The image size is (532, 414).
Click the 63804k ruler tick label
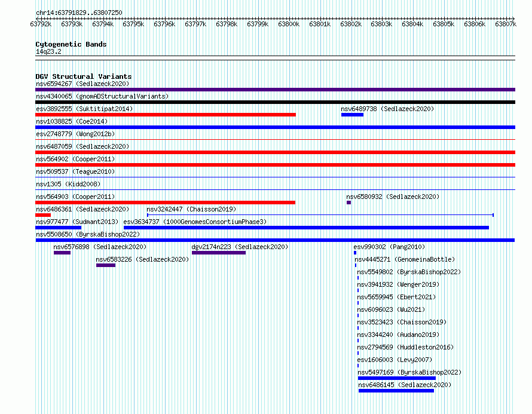coord(412,24)
